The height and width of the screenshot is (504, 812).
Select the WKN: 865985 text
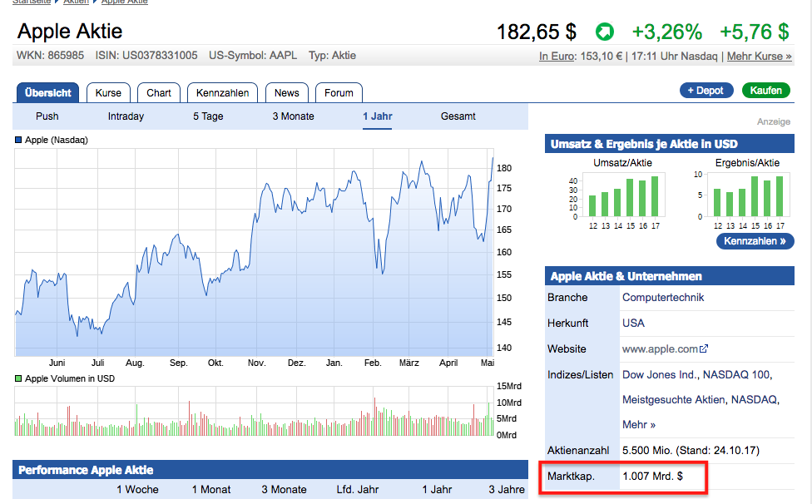[x=50, y=56]
